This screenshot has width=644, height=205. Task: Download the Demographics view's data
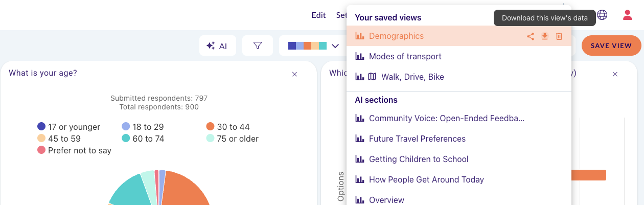pos(545,36)
